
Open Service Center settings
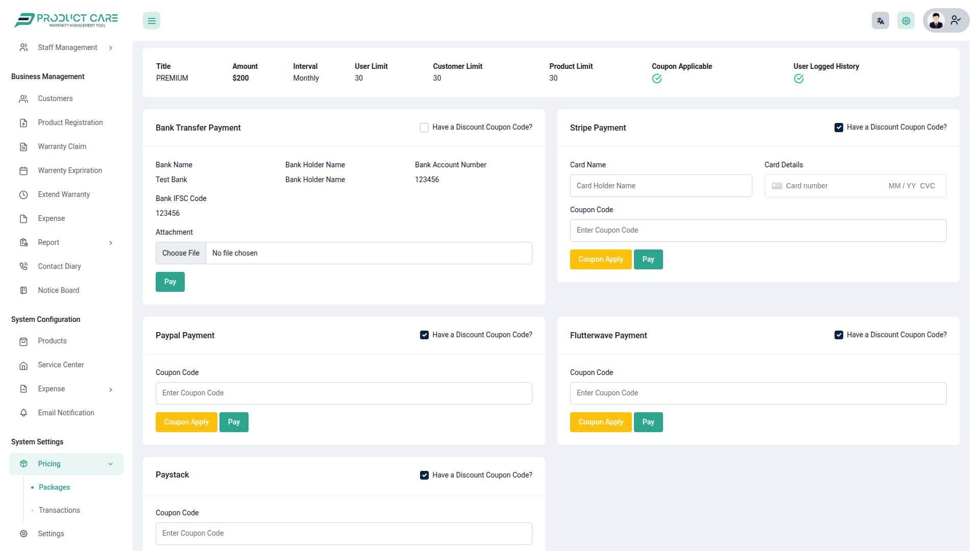(61, 365)
